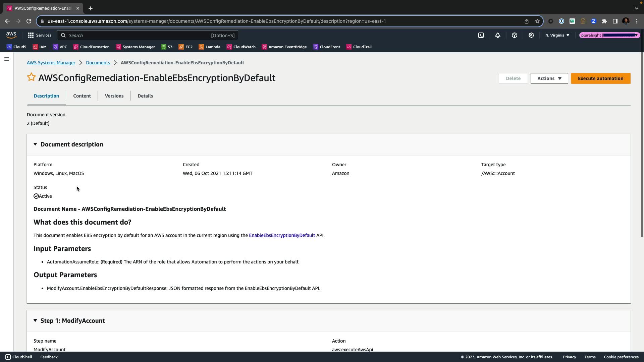The width and height of the screenshot is (644, 362).
Task: Switch to the Versions tab
Action: (x=114, y=96)
